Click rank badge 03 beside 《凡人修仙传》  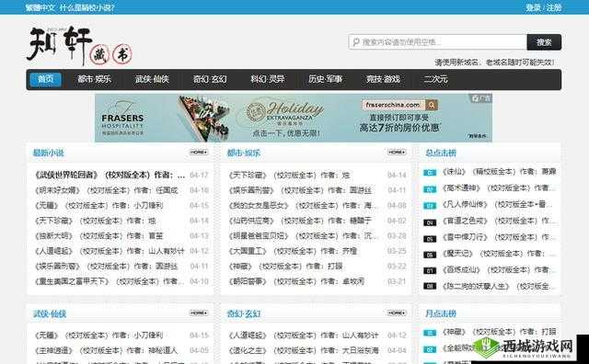(x=430, y=206)
